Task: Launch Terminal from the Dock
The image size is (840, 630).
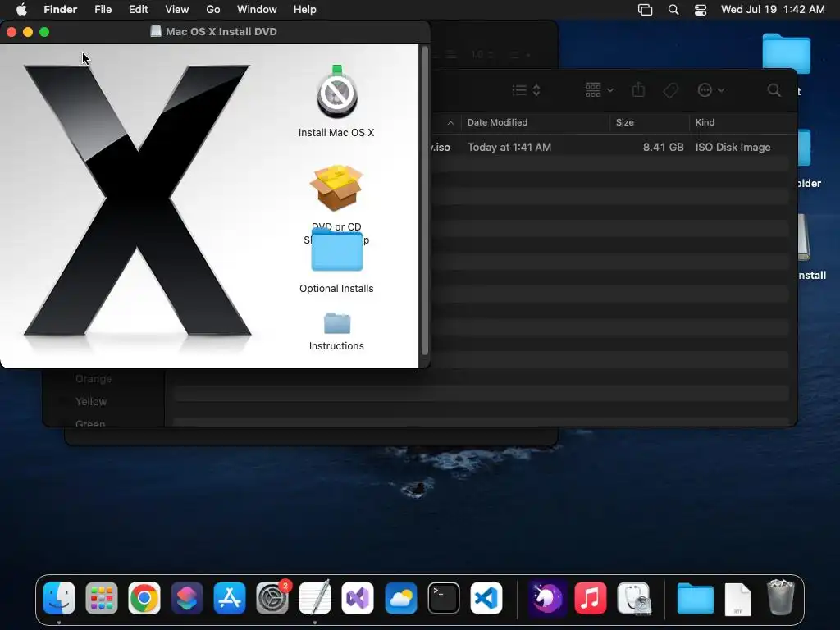Action: coord(444,598)
